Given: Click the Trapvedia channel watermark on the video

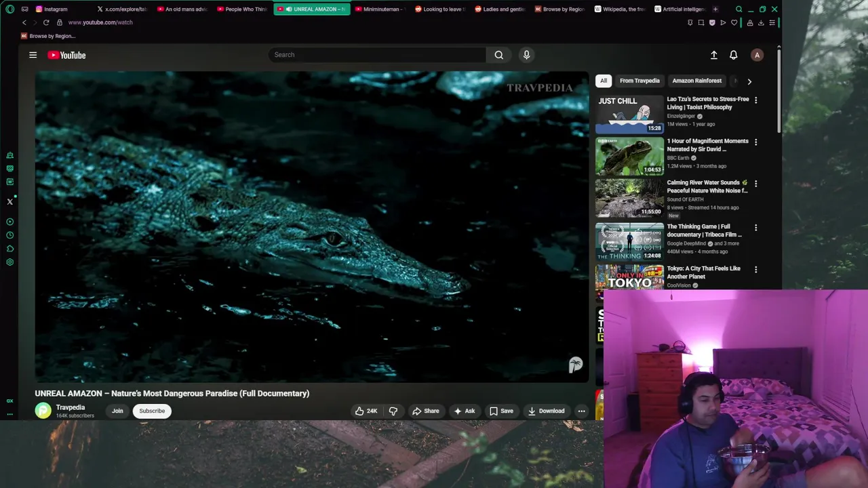Looking at the screenshot, I should point(575,366).
